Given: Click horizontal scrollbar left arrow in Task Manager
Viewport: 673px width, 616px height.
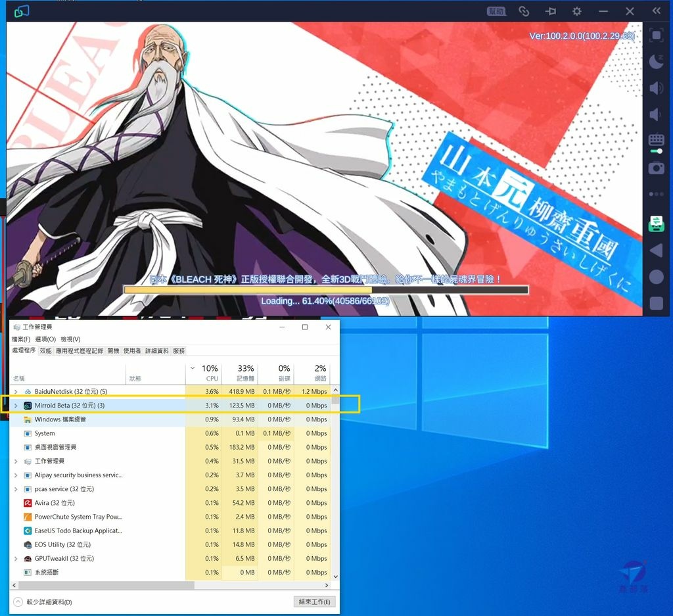Looking at the screenshot, I should (14, 585).
